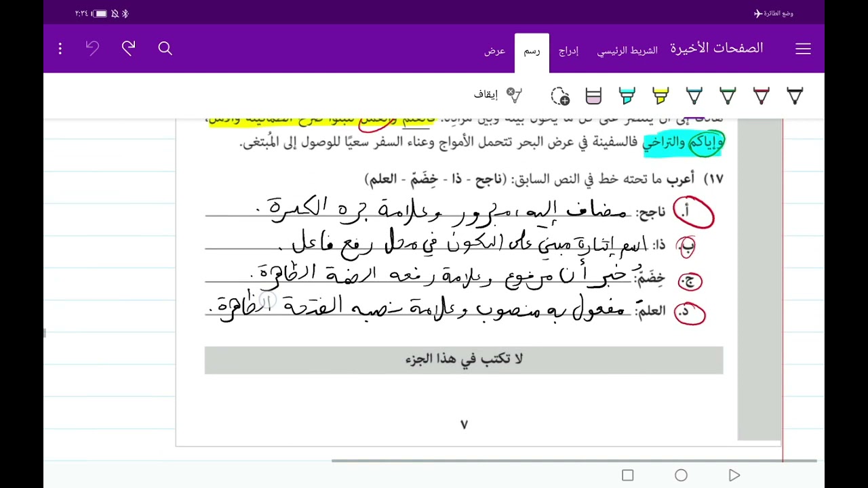Click the word العلم in answer row د
The width and height of the screenshot is (868, 488).
coord(650,311)
